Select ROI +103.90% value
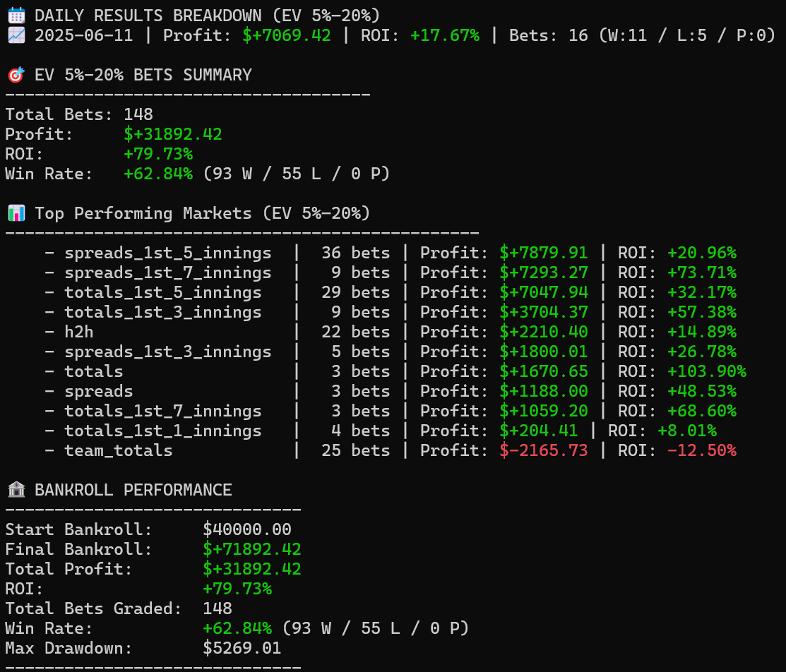 (707, 371)
